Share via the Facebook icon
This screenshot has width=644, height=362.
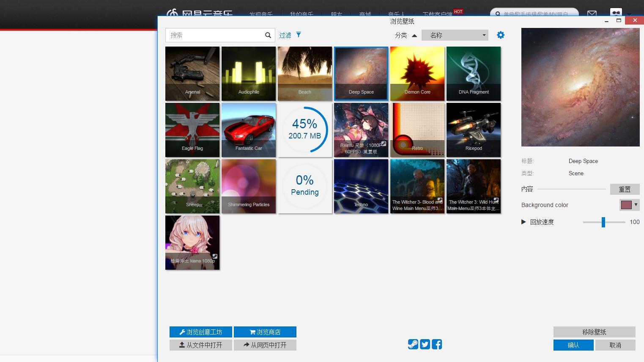tap(437, 344)
